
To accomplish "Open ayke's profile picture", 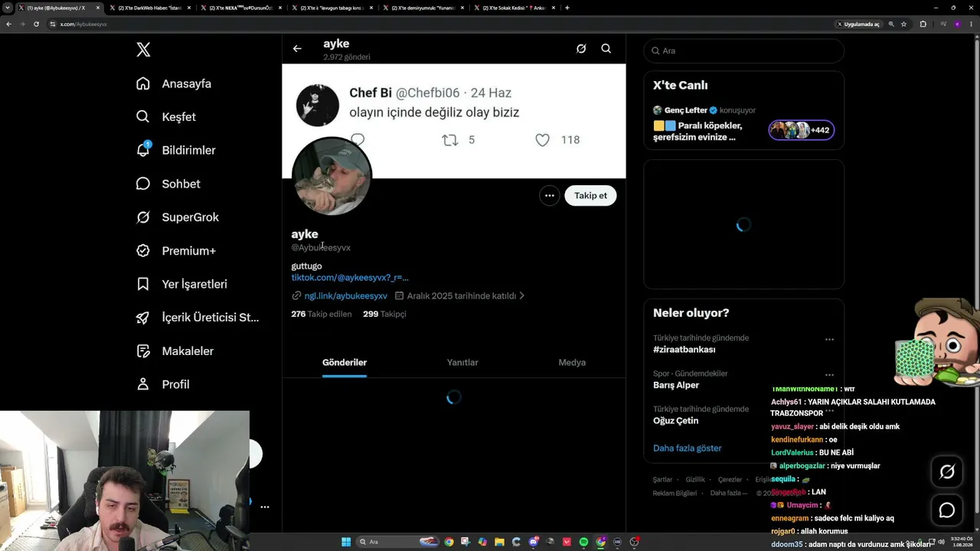I will click(x=332, y=177).
